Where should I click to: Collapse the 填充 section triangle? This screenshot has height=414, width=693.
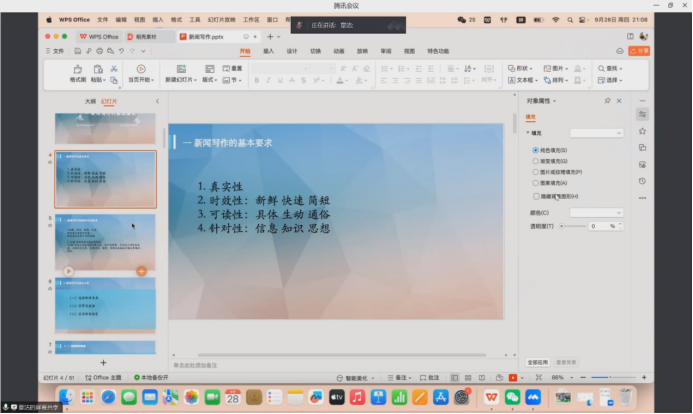(x=528, y=132)
